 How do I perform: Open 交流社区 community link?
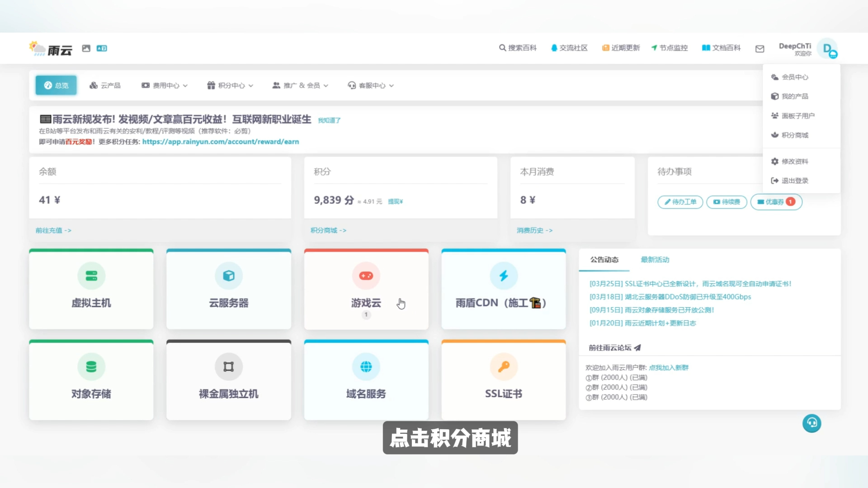(569, 48)
